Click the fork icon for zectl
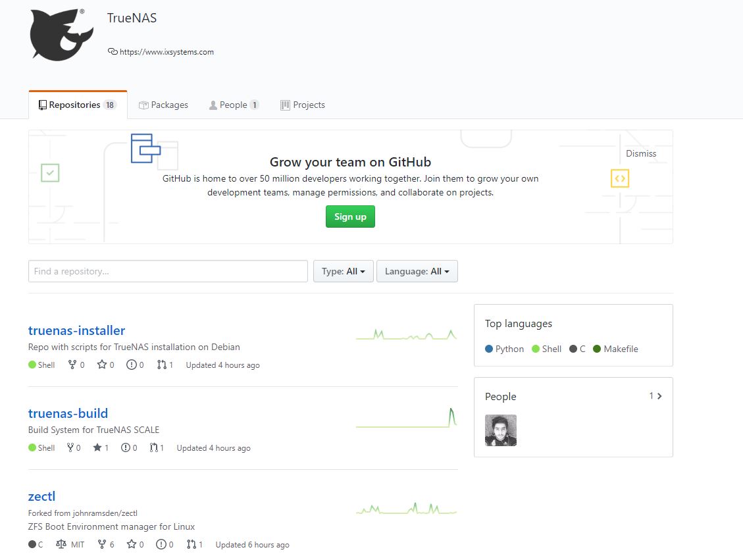 102,544
